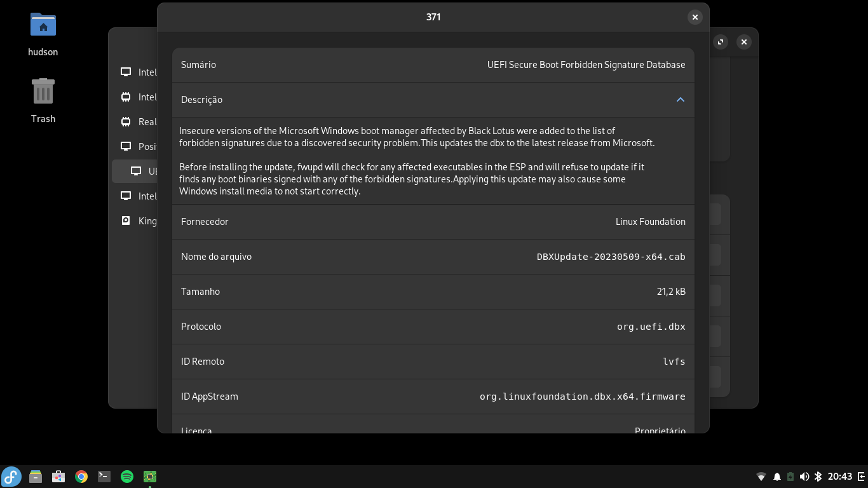Screen dimensions: 868x488
Task: Click the 'Nome do arquivo' label
Action: click(x=216, y=257)
